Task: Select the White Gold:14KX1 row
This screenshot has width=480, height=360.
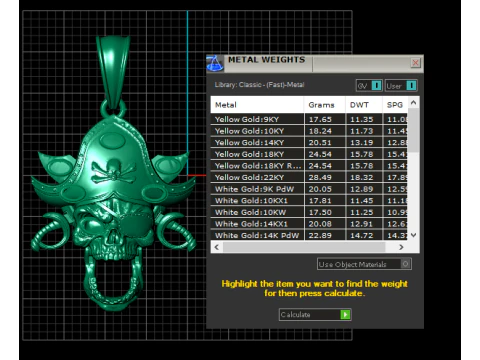Action: [309, 224]
